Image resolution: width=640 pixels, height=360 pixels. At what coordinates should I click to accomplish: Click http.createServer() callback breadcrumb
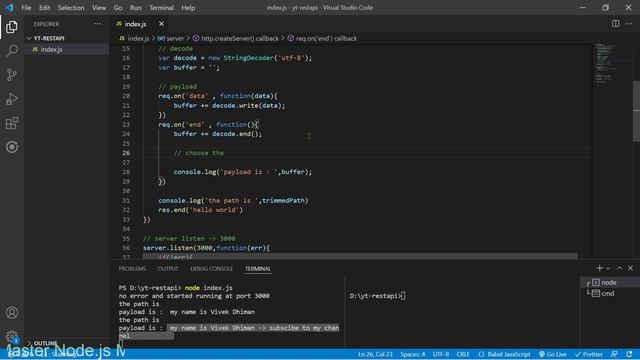[240, 38]
